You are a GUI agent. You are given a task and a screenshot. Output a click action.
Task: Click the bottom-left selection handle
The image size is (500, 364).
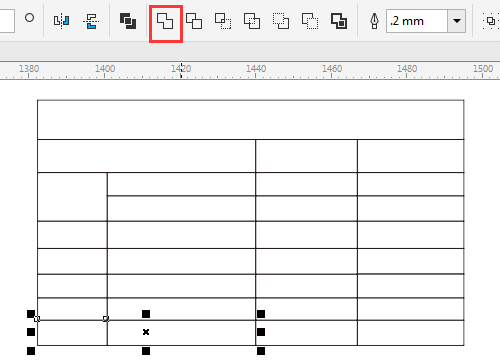click(x=31, y=351)
